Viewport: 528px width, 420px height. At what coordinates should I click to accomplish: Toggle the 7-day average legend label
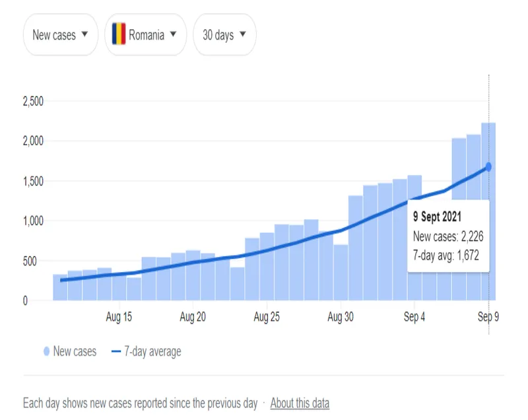[152, 351]
